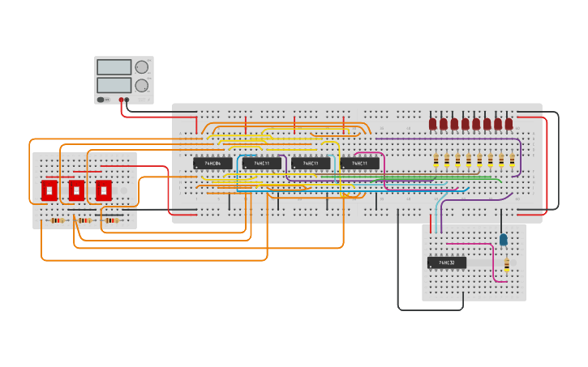The image size is (588, 367).
Task: Select the fourth red LED from left
Action: (466, 124)
